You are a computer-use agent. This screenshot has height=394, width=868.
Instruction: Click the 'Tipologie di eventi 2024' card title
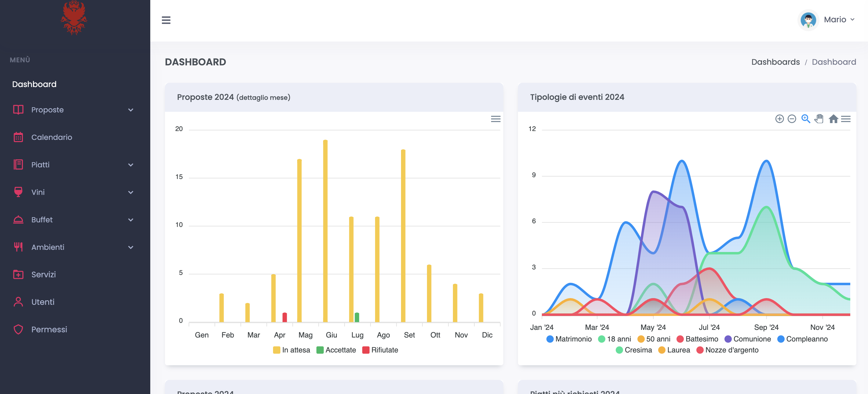[x=577, y=97]
